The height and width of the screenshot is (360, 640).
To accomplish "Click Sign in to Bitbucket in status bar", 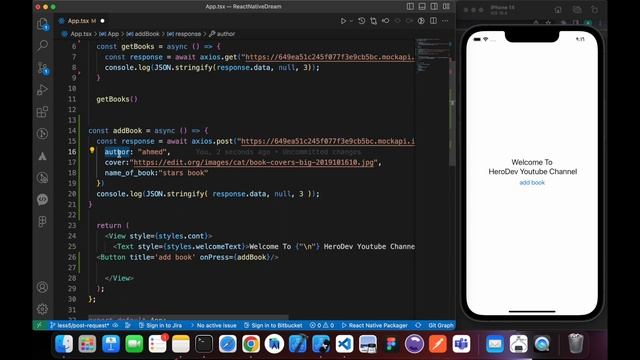I will 273,325.
